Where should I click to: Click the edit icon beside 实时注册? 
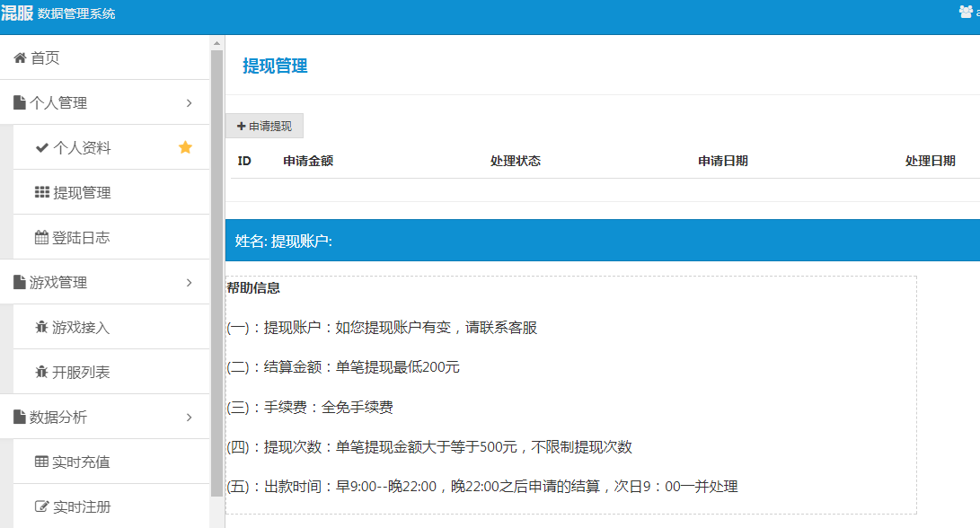tap(41, 506)
